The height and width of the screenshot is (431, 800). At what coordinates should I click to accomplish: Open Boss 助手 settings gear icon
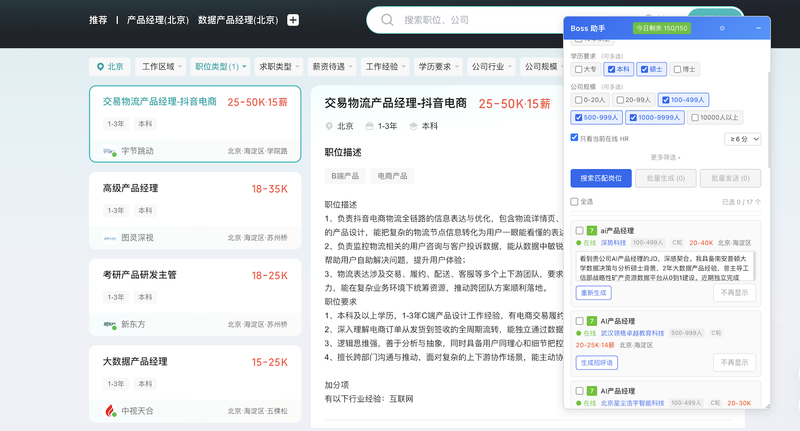tap(722, 28)
